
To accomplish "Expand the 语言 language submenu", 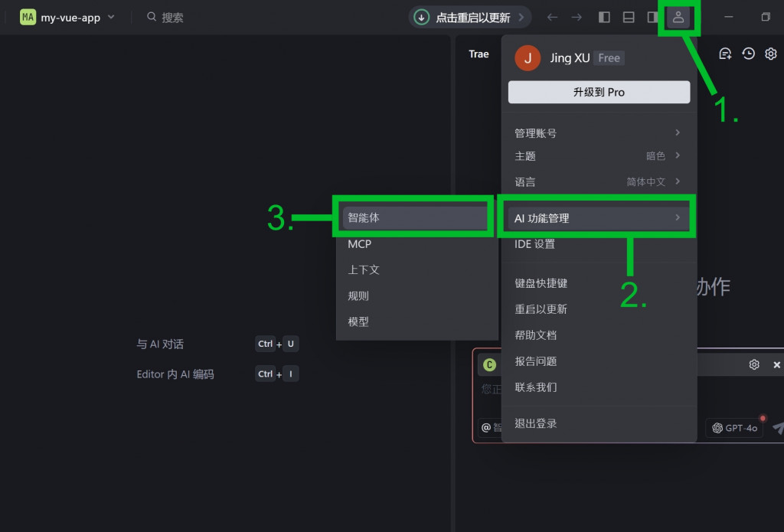I will point(599,181).
